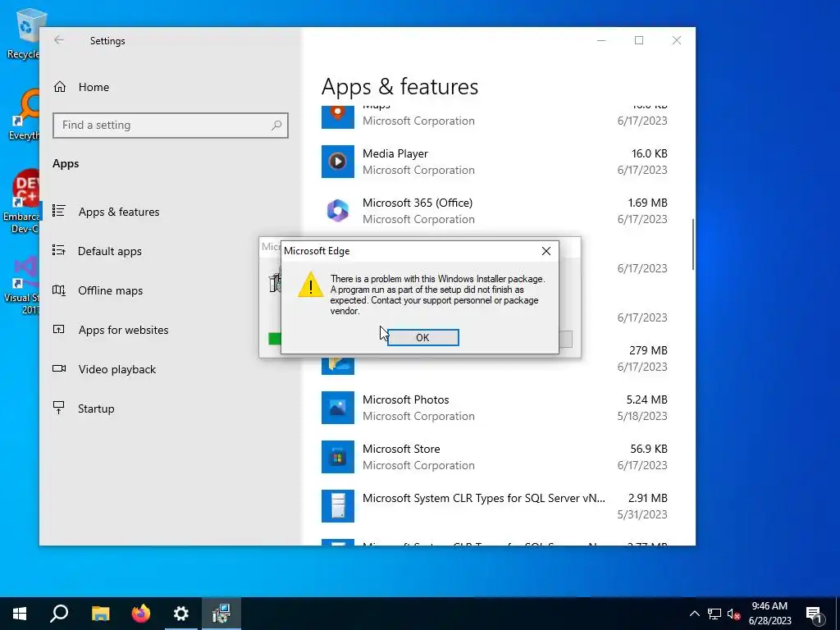The width and height of the screenshot is (840, 630).
Task: Click the muted volume tray icon
Action: [x=734, y=614]
